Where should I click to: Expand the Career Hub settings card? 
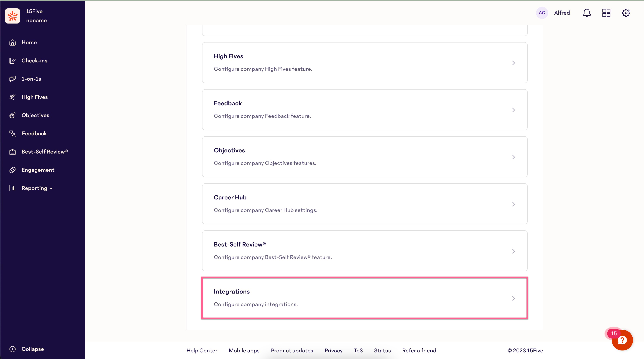point(365,204)
